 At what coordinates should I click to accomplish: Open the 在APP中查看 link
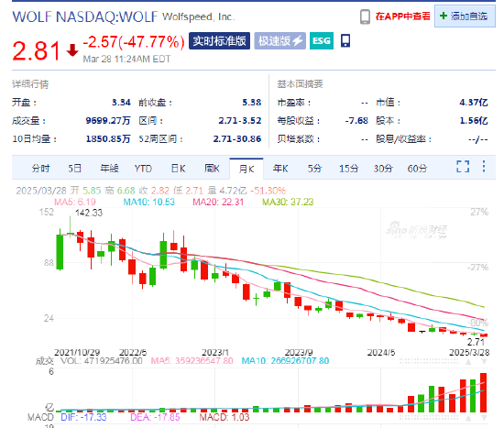point(402,16)
